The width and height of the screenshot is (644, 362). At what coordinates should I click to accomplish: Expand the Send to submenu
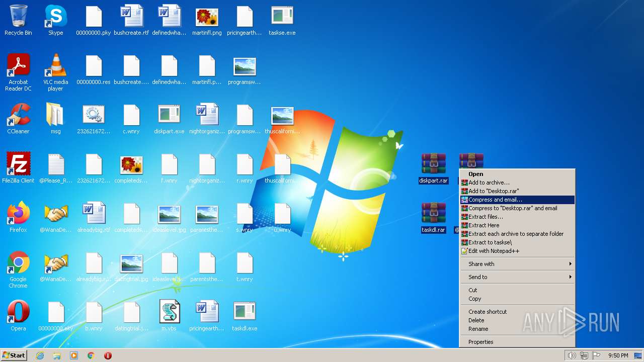[517, 277]
